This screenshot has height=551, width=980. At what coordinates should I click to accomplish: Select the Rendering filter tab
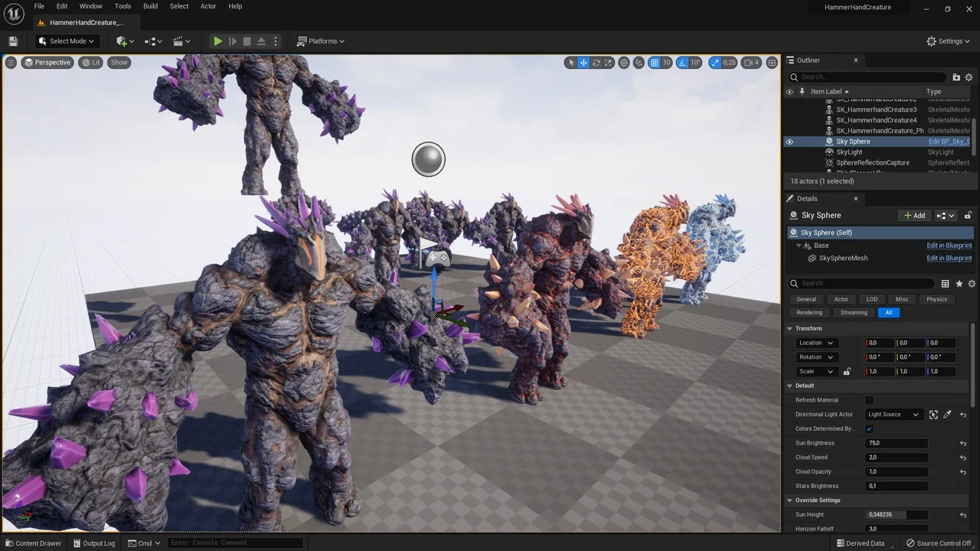click(x=809, y=312)
